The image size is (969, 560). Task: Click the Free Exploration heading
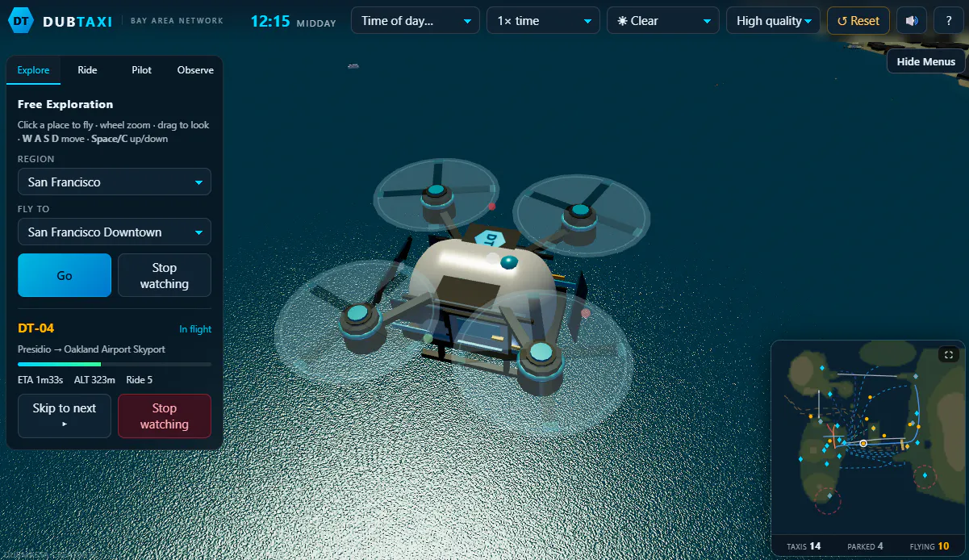[65, 104]
